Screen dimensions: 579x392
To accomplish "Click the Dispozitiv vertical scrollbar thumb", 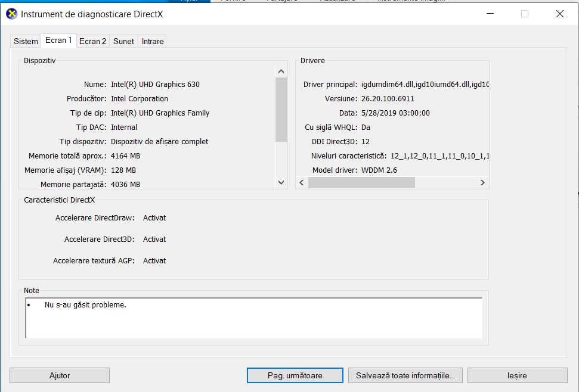I will click(x=281, y=110).
